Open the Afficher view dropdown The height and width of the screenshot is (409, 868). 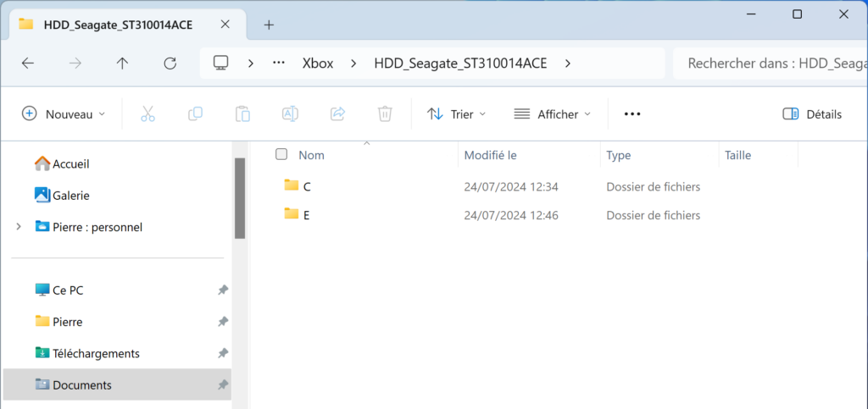coord(552,113)
